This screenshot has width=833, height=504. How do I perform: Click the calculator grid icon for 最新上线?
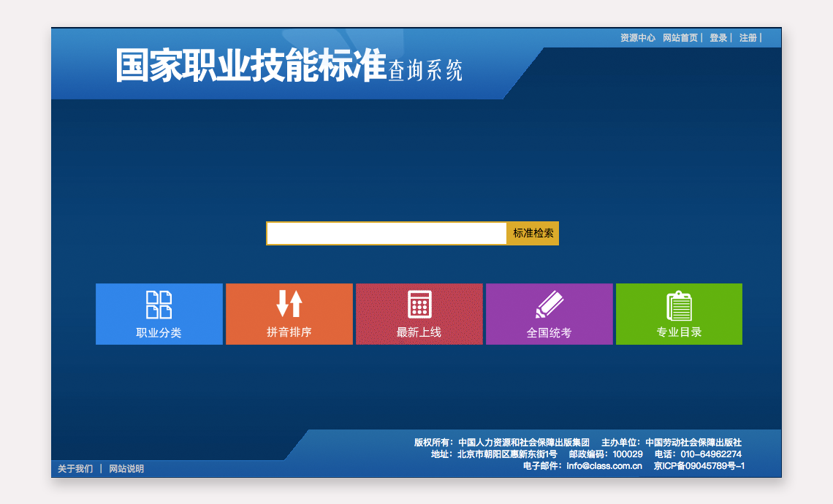click(419, 304)
